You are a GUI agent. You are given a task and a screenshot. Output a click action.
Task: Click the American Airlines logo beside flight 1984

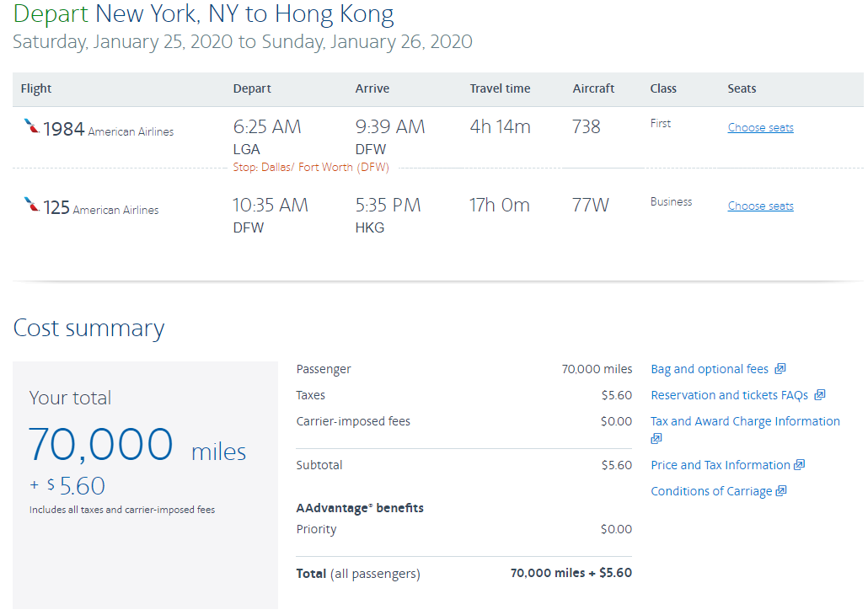(31, 127)
